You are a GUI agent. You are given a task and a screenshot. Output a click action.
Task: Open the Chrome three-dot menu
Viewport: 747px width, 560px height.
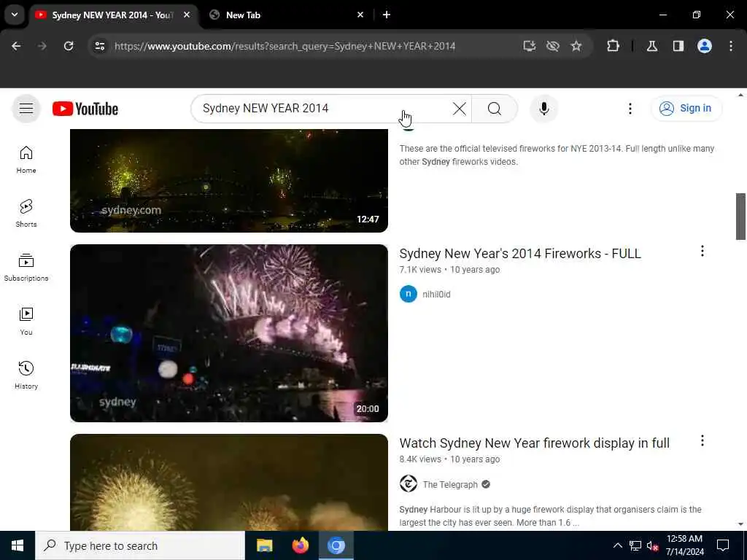click(x=731, y=46)
